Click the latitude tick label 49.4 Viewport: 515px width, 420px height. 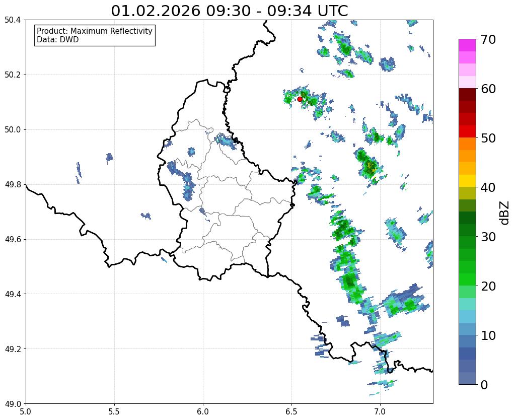pyautogui.click(x=13, y=294)
